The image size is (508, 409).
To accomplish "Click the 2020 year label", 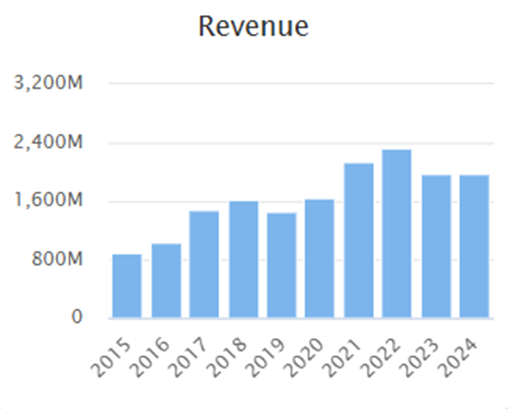I will point(304,358).
